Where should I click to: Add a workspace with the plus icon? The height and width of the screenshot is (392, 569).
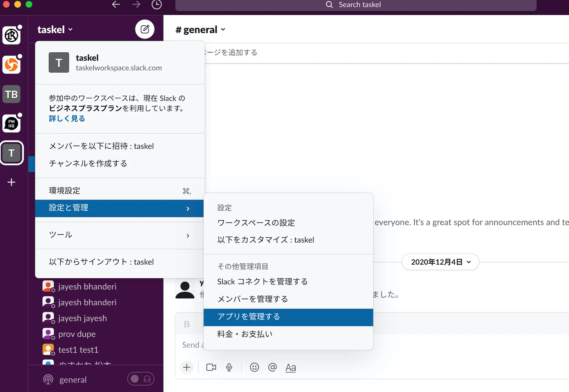[11, 182]
